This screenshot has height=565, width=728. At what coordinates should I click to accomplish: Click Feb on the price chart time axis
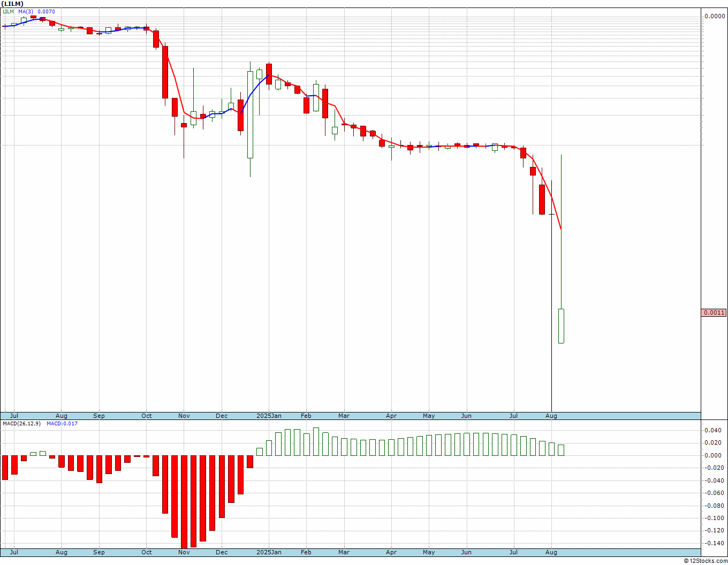tap(306, 416)
